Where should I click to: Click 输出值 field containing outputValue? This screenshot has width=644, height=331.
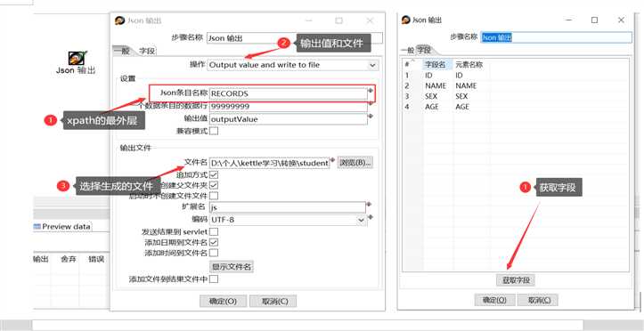click(x=288, y=119)
